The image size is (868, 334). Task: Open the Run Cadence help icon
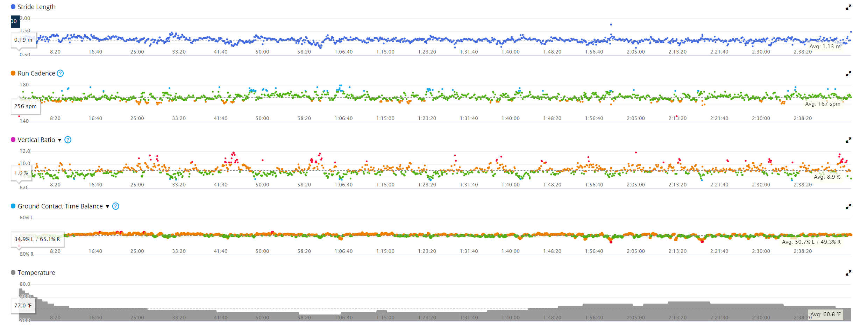(x=60, y=73)
